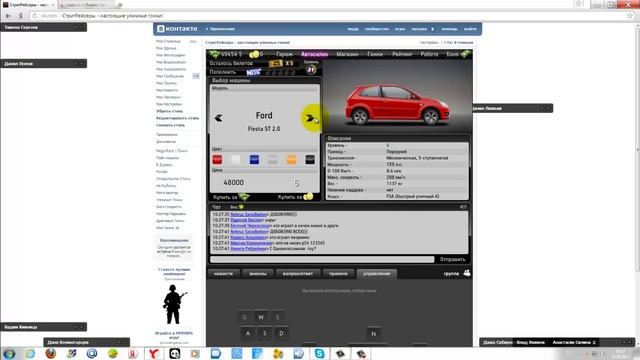This screenshot has width=640, height=360.
Task: Pick the white car color
Action: pyautogui.click(x=236, y=160)
